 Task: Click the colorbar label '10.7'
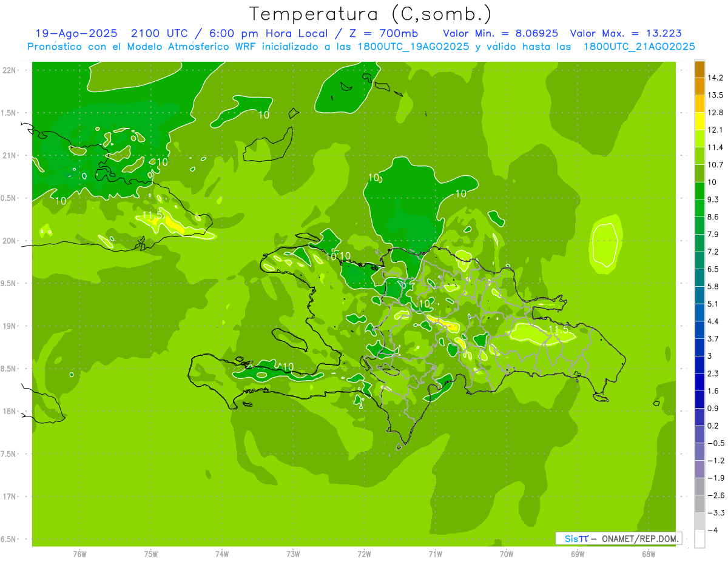(x=715, y=165)
